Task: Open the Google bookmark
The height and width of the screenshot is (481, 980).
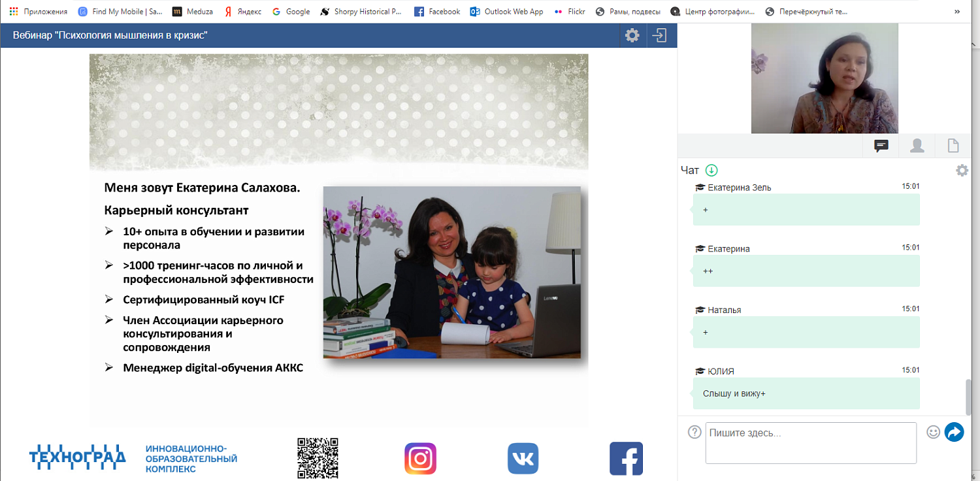Action: (x=291, y=11)
